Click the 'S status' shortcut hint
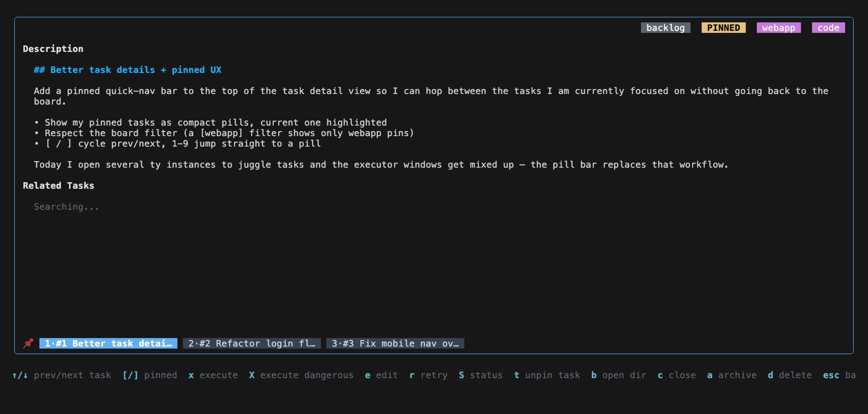Image resolution: width=868 pixels, height=414 pixels. [x=481, y=376]
